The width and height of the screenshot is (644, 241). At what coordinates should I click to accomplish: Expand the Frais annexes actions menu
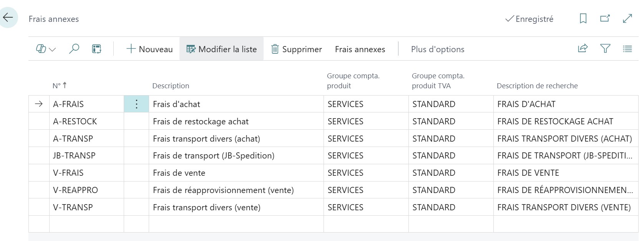[x=360, y=49]
